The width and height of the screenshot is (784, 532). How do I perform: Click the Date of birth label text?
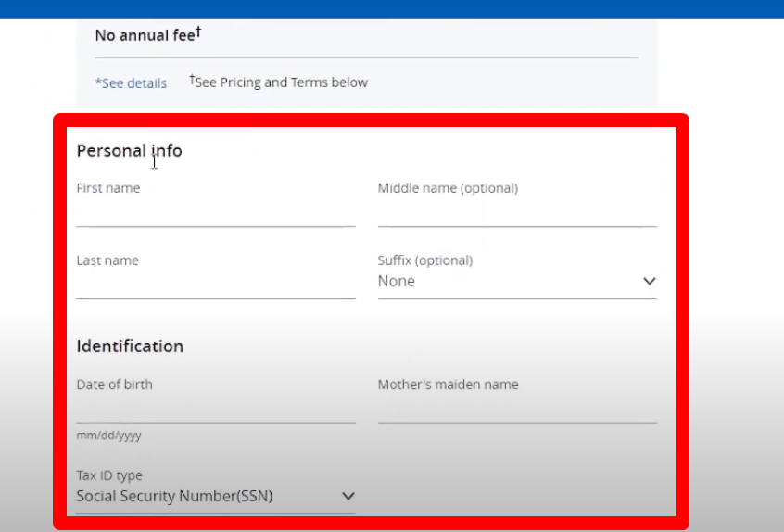[x=115, y=384]
